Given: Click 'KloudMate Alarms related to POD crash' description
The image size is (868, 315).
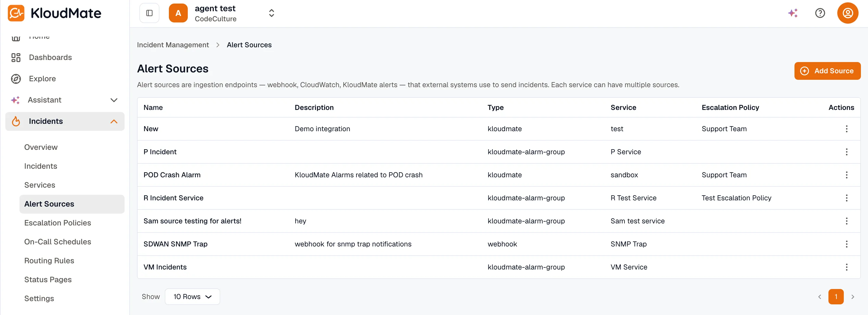Looking at the screenshot, I should pyautogui.click(x=358, y=175).
